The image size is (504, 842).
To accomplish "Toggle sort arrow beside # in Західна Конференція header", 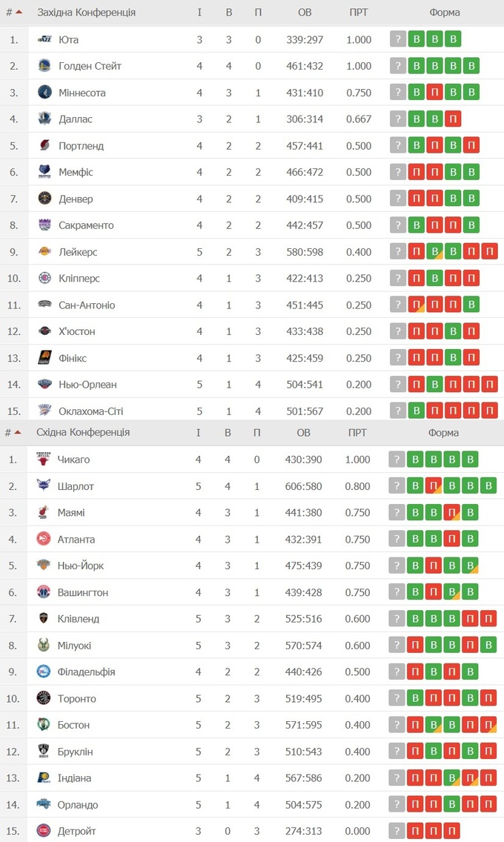I will [19, 13].
